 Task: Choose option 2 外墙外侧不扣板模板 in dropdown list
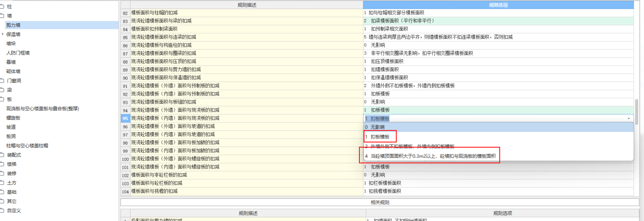click(x=498, y=146)
